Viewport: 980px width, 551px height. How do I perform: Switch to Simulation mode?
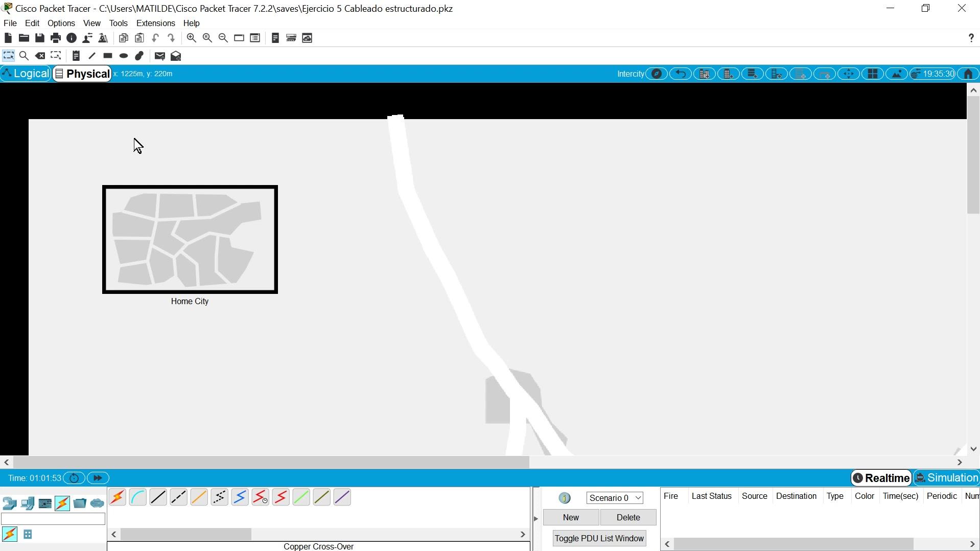tap(947, 478)
